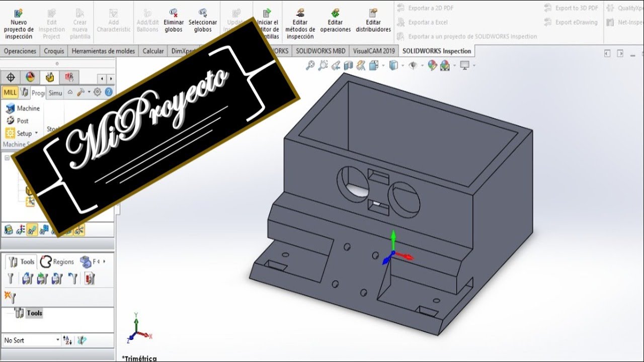Click the crosshair target panel tab
644x362 pixels.
coord(11,77)
